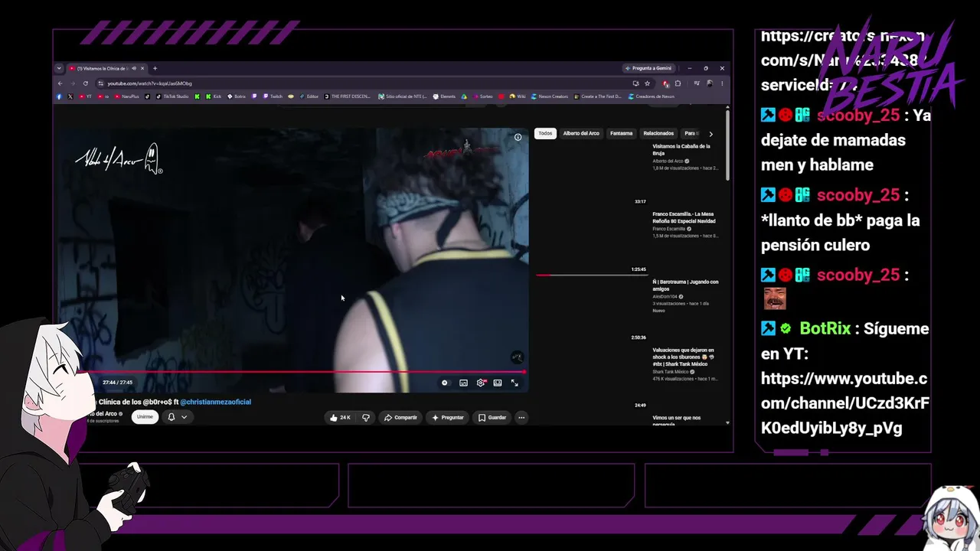Select the Alberto del Arco chip

[x=581, y=133]
